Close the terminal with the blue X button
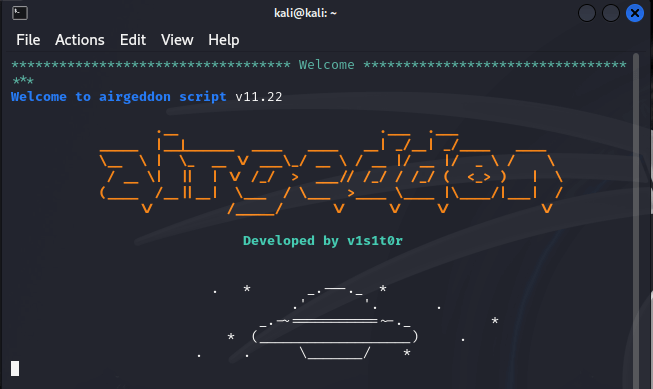Viewport: 653px width, 389px height. 635,13
